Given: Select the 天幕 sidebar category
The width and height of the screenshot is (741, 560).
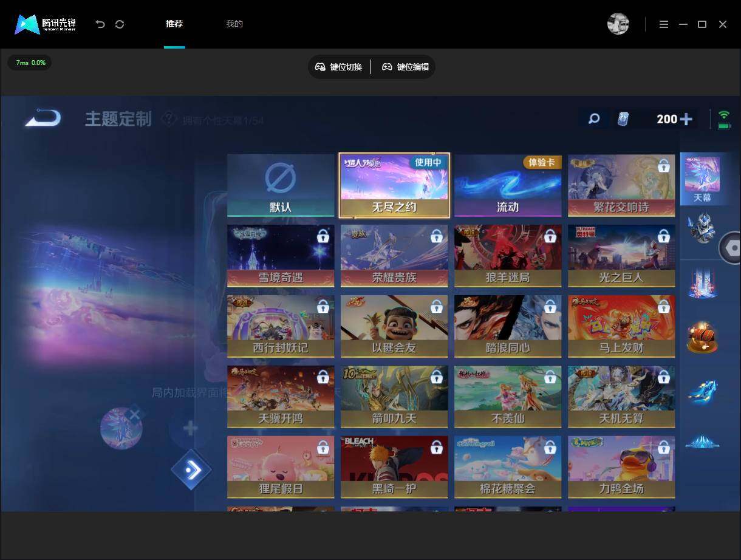Looking at the screenshot, I should pyautogui.click(x=702, y=179).
